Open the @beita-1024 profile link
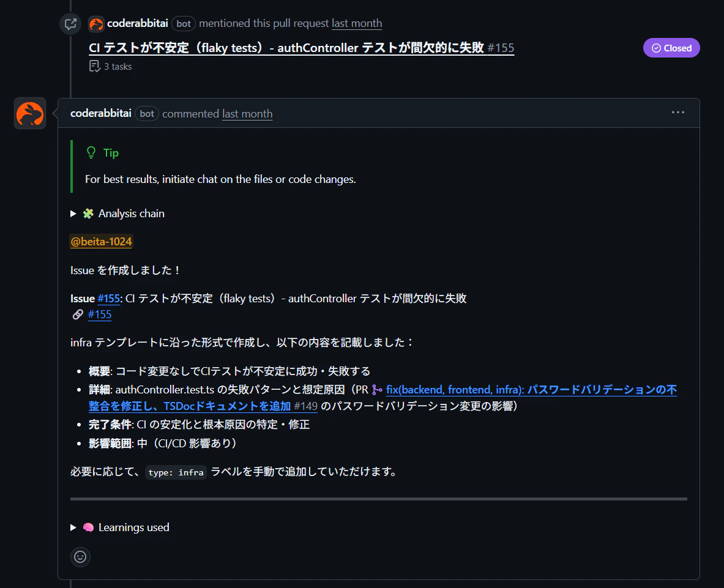The image size is (724, 588). [x=101, y=241]
